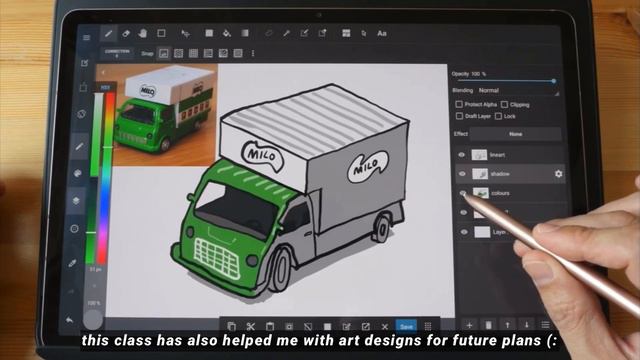The width and height of the screenshot is (640, 360).
Task: Check the Draft Layer checkbox
Action: (x=459, y=116)
